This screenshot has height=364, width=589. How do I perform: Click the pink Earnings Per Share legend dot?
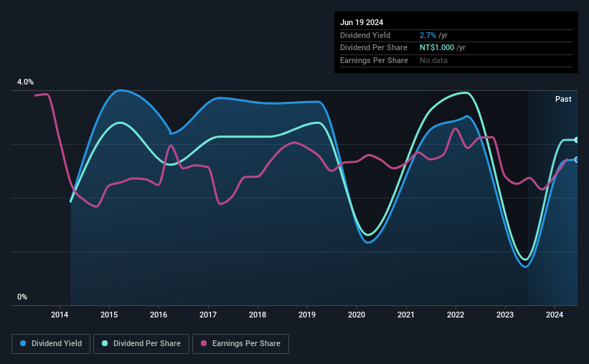(204, 343)
